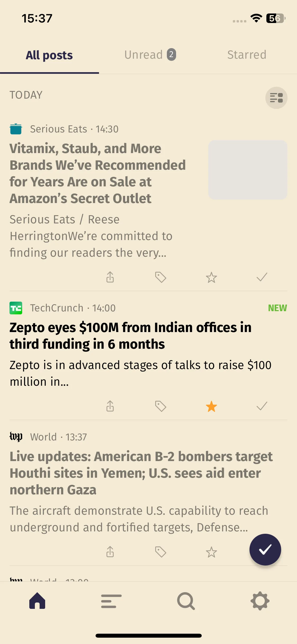Open search from the bottom navigation
The image size is (297, 644).
(186, 601)
